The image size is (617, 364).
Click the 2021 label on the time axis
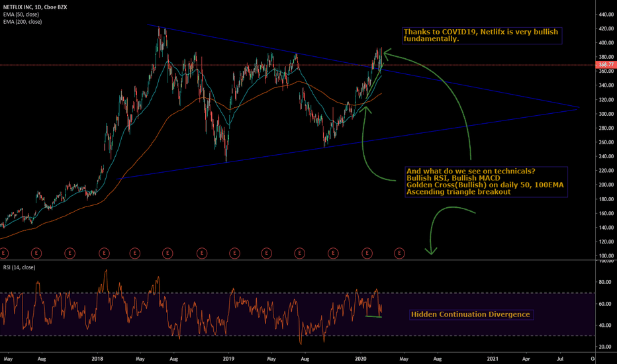[x=493, y=359]
